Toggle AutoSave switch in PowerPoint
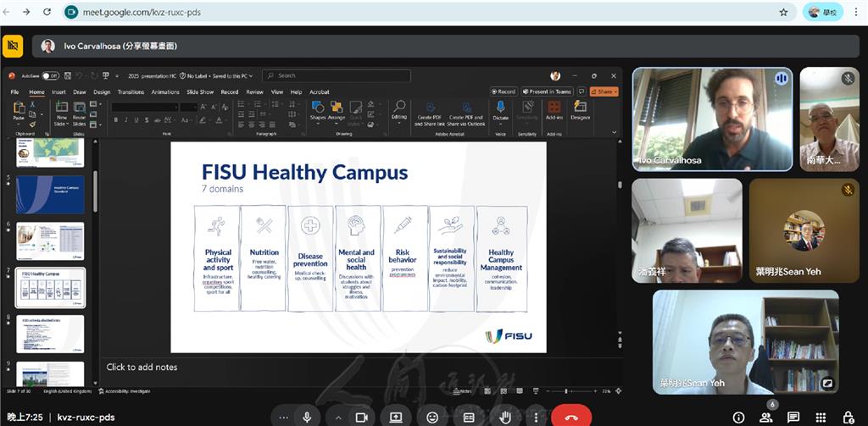The height and width of the screenshot is (426, 868). click(50, 75)
